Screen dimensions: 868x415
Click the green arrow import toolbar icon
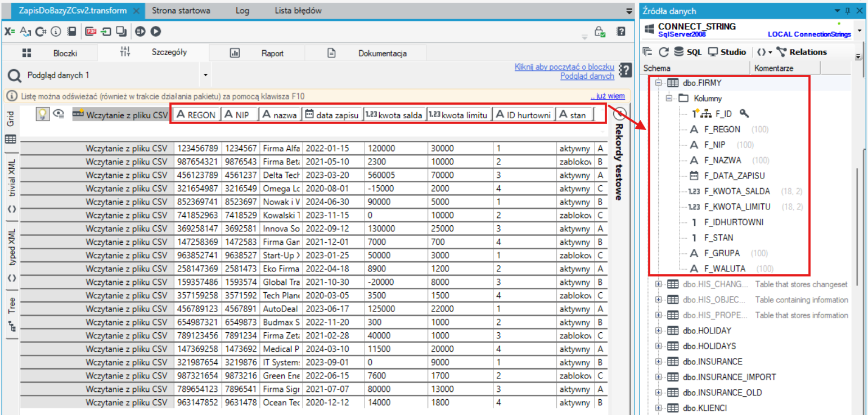(x=106, y=32)
